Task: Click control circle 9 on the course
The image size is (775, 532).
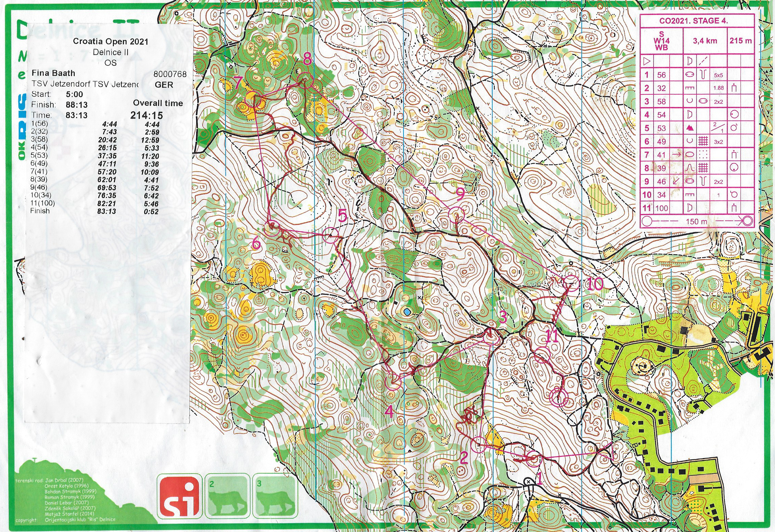Action: 456,215
